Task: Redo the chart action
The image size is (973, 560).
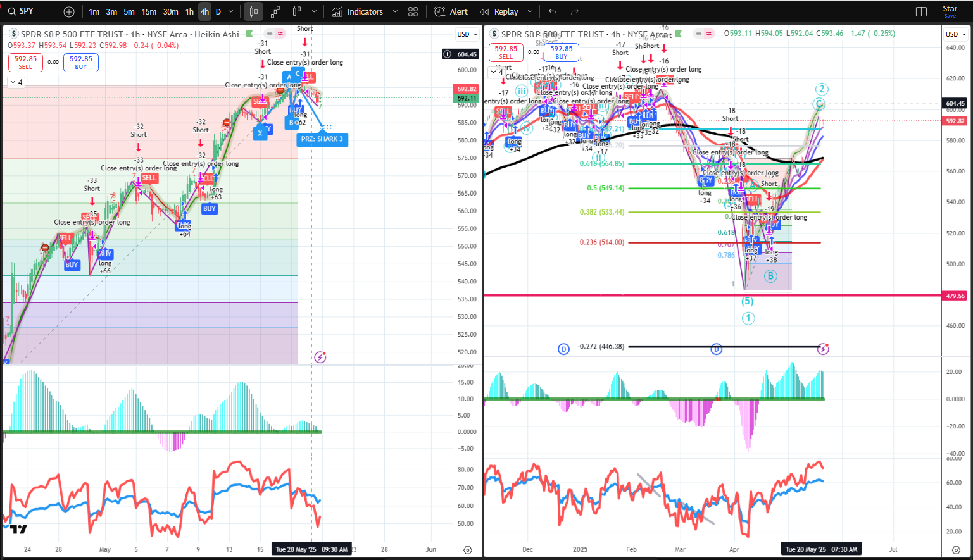Action: tap(575, 11)
